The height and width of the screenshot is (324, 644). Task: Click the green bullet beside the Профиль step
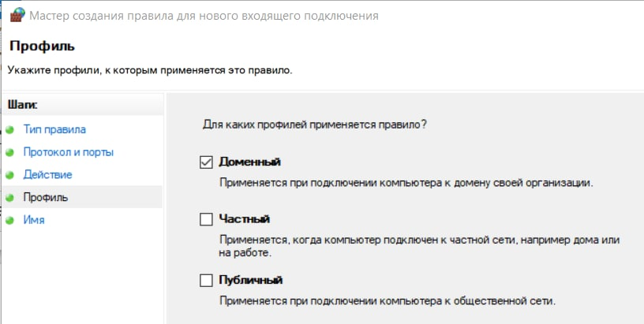coord(10,198)
